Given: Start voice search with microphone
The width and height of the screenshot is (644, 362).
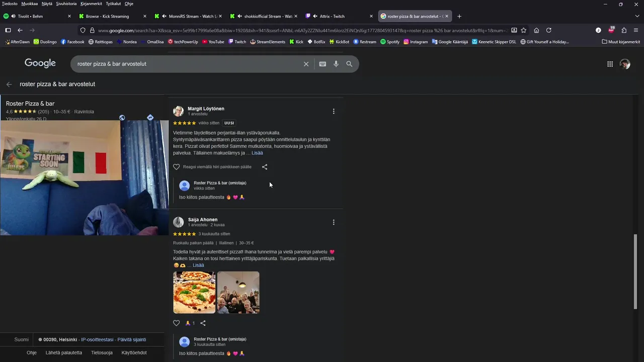Looking at the screenshot, I should tap(336, 64).
